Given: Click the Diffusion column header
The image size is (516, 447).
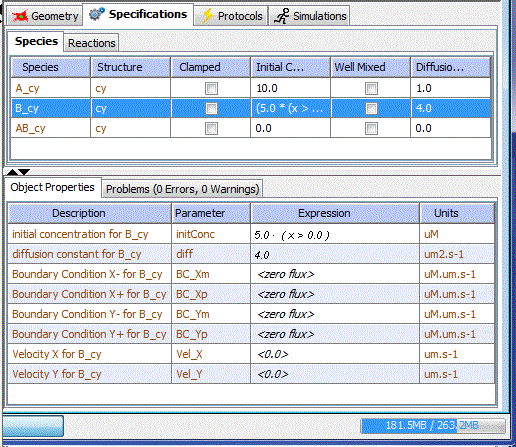Looking at the screenshot, I should pyautogui.click(x=450, y=67).
